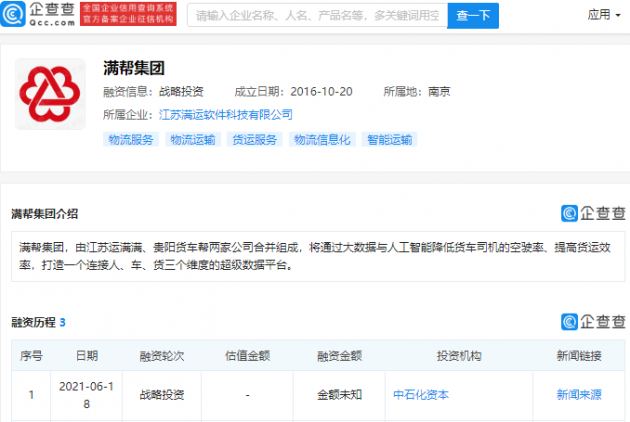The image size is (630, 422).
Task: Click the 融资信息：战略投资 text
Action: point(153,92)
